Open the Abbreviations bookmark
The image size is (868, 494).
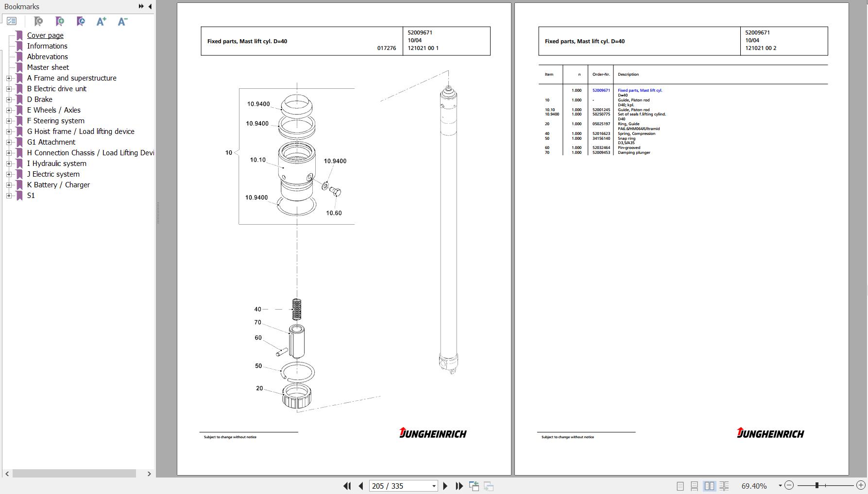[x=48, y=57]
